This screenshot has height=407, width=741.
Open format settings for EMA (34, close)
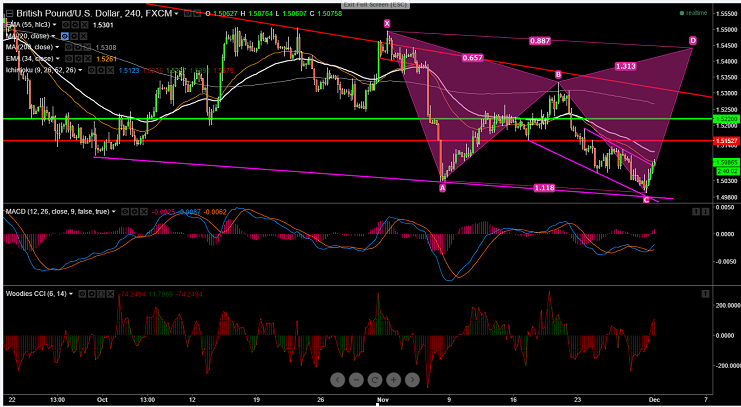pyautogui.click(x=78, y=59)
